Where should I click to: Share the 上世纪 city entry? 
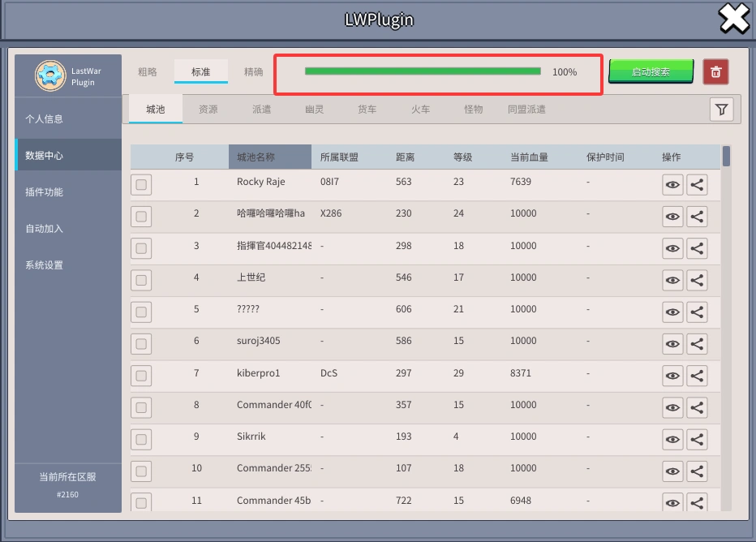click(697, 280)
